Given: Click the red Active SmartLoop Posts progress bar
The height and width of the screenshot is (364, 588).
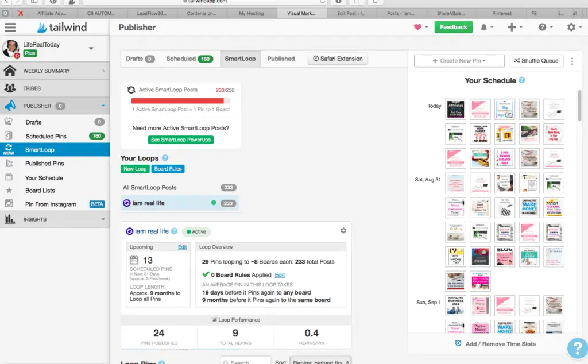Looking at the screenshot, I should (180, 101).
